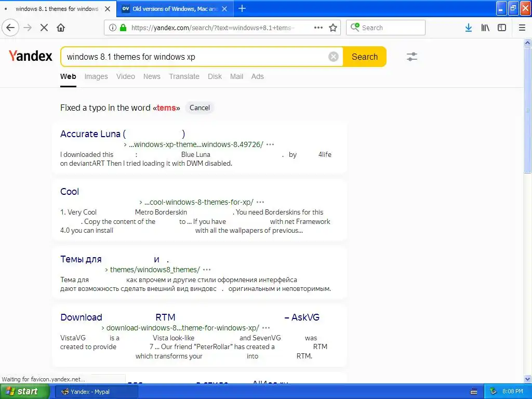This screenshot has height=399, width=532.
Task: Click the yellow Search button
Action: 365,57
